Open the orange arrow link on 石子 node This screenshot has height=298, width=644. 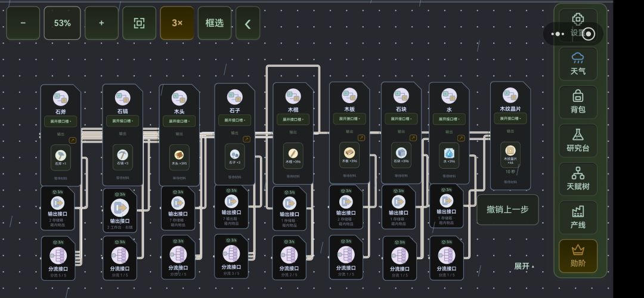pyautogui.click(x=246, y=139)
